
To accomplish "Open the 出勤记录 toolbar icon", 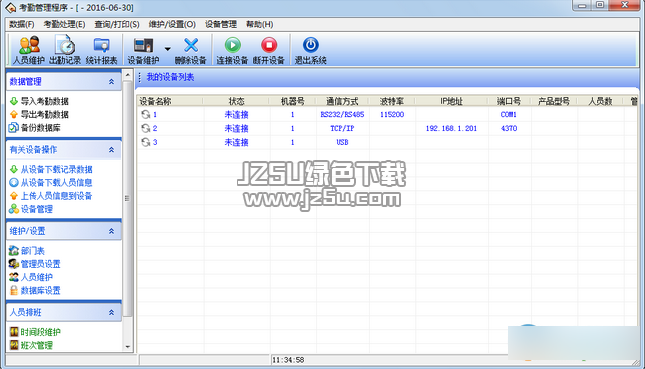I will 65,45.
